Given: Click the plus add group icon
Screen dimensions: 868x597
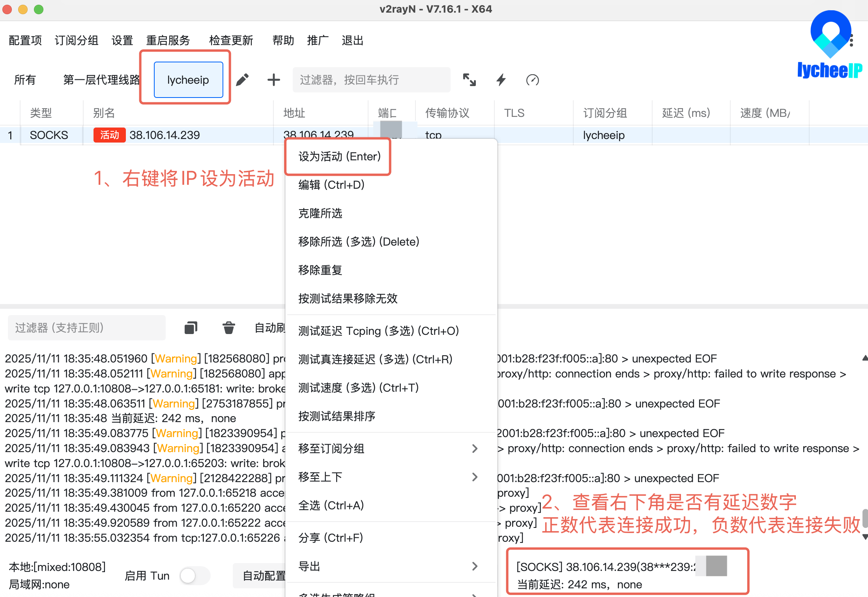Looking at the screenshot, I should (273, 80).
